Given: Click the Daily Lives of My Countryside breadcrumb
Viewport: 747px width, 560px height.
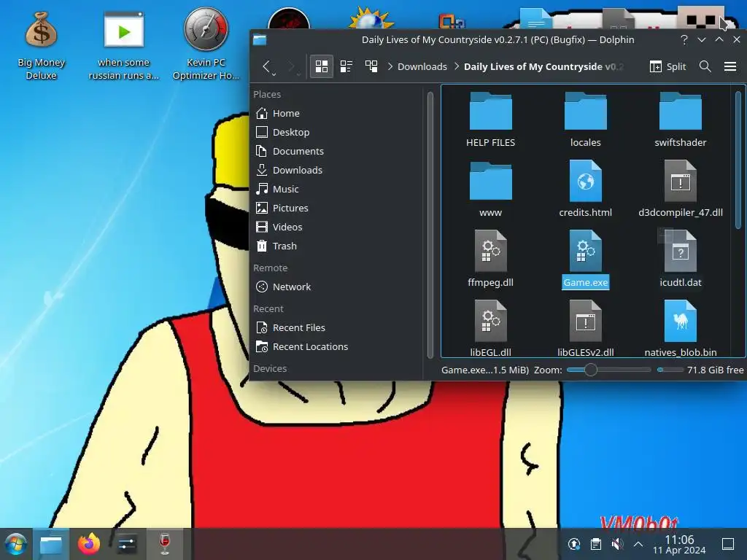Looking at the screenshot, I should [x=543, y=66].
